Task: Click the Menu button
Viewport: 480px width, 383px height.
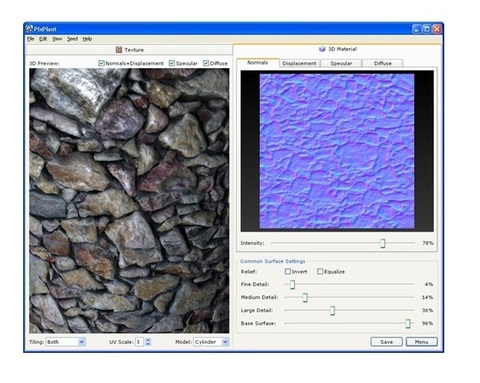Action: tap(421, 342)
